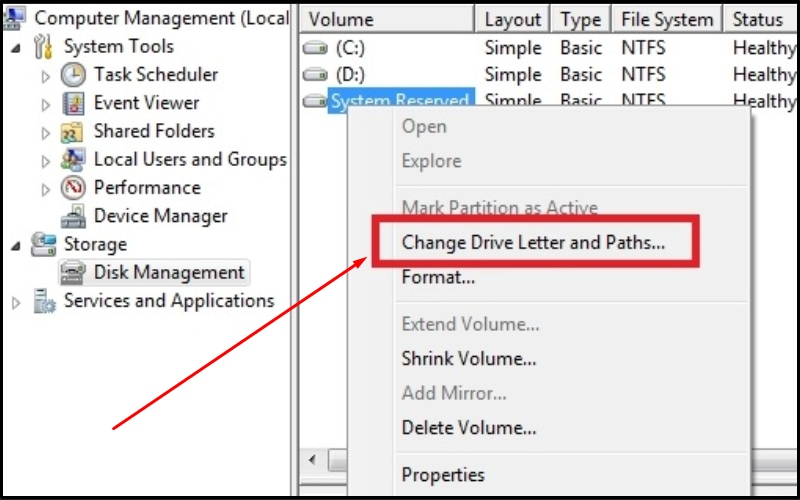The width and height of the screenshot is (800, 500).
Task: Click the Device Manager icon
Action: coord(73,216)
